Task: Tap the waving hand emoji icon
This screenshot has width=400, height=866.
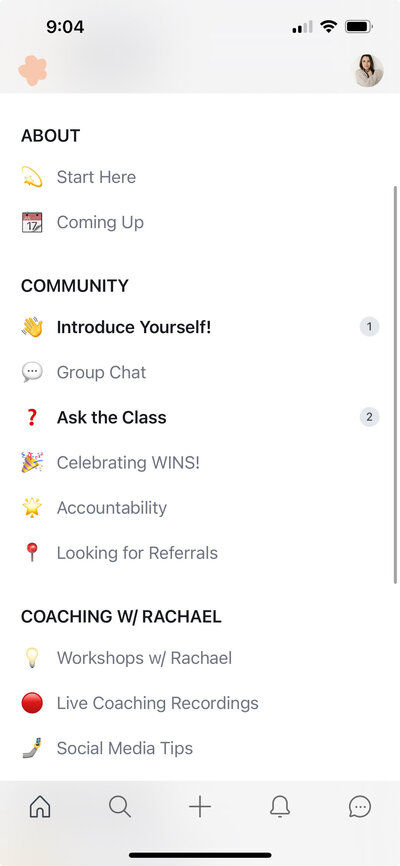Action: tap(32, 327)
